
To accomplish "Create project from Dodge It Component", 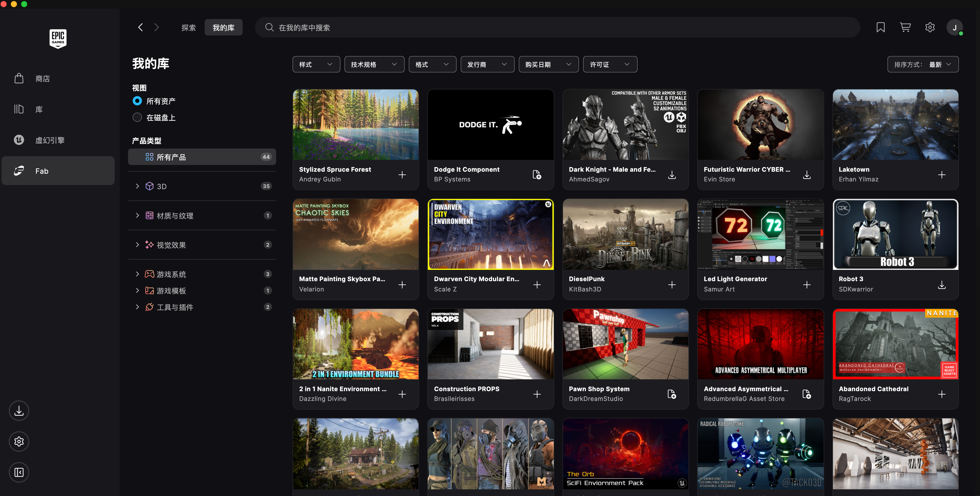I will (537, 174).
